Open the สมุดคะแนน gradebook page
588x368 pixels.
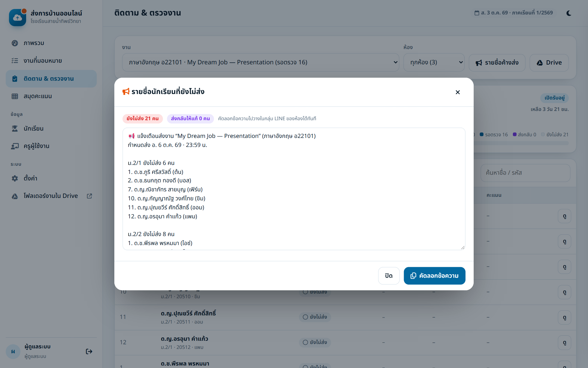point(51,96)
